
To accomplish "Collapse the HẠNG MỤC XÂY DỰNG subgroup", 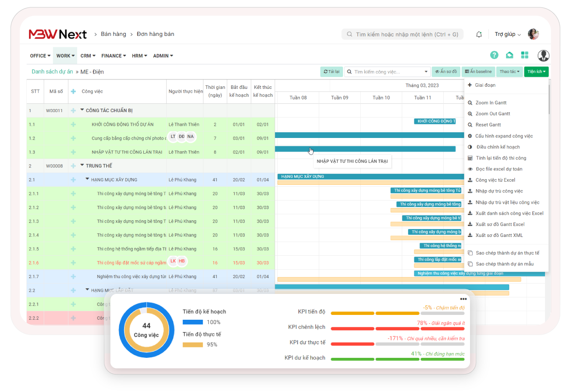I will click(x=87, y=179).
